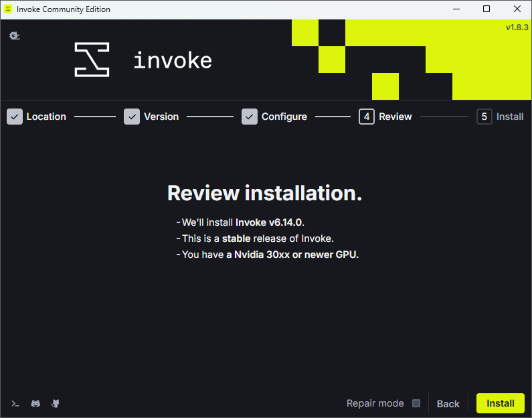The height and width of the screenshot is (418, 532).
Task: Enable the Repair mode checkbox
Action: click(416, 403)
